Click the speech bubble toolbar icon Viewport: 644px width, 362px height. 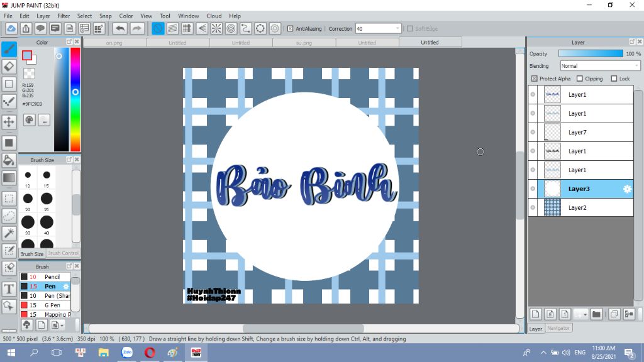(40, 29)
